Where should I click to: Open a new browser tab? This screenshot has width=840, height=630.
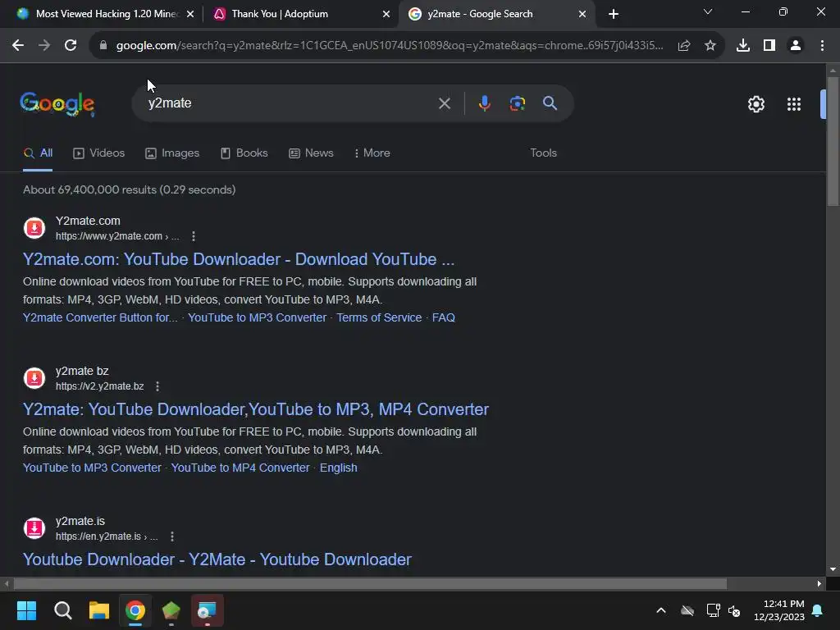[614, 15]
